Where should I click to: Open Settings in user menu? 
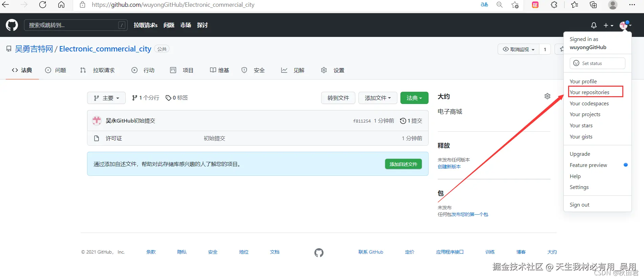point(579,187)
